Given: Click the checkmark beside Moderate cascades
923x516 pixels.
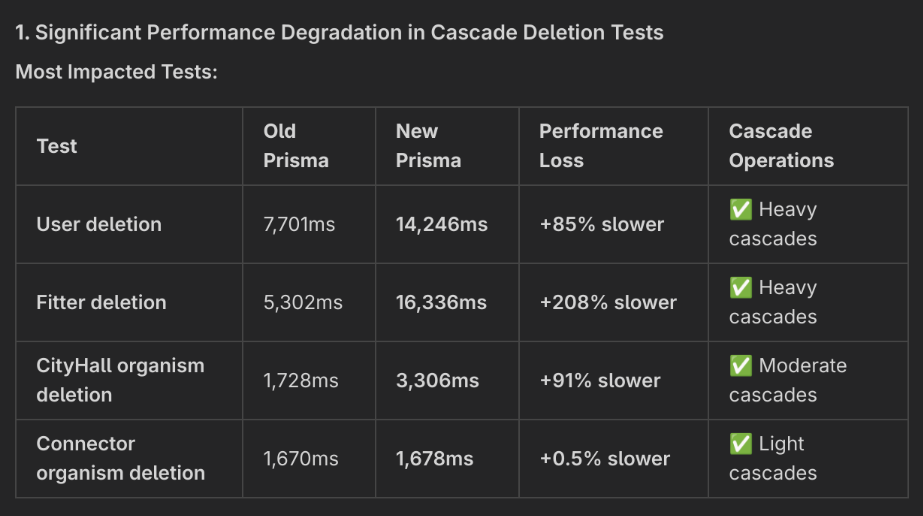Looking at the screenshot, I should pos(741,366).
